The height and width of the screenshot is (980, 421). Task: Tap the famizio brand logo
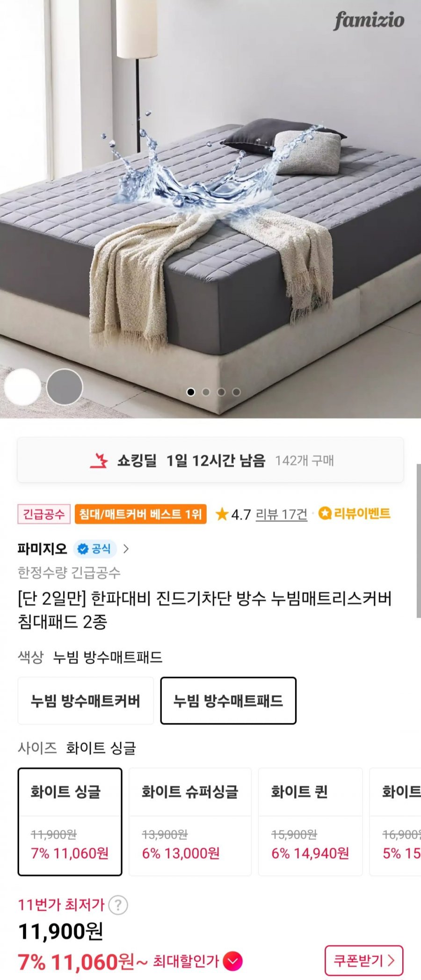pos(369,20)
